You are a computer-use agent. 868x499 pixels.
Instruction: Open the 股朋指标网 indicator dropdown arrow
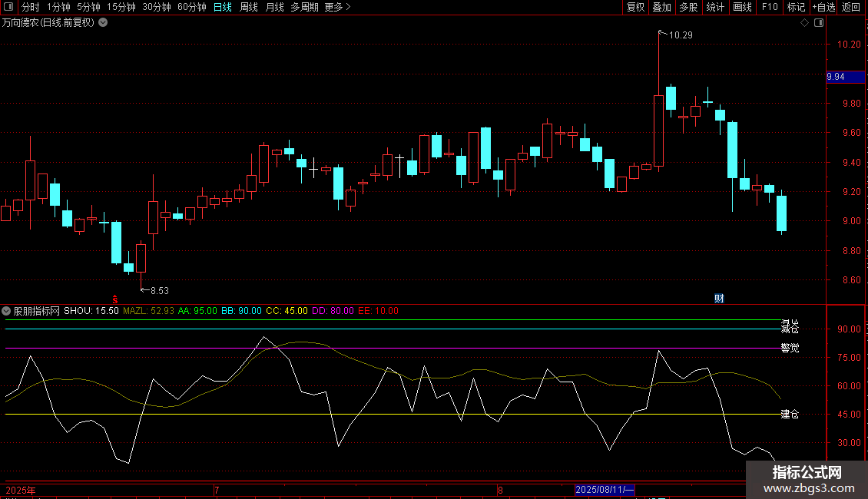6,311
